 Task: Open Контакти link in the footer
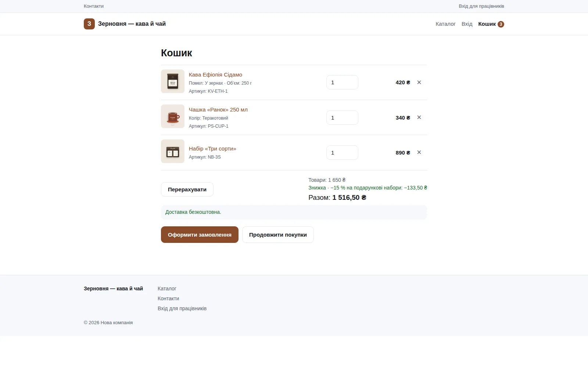coord(168,298)
